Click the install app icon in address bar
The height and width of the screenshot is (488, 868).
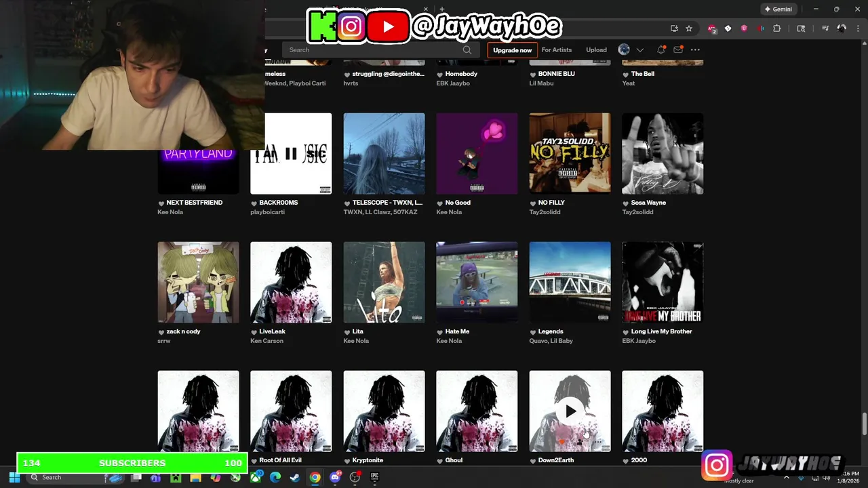coord(674,28)
